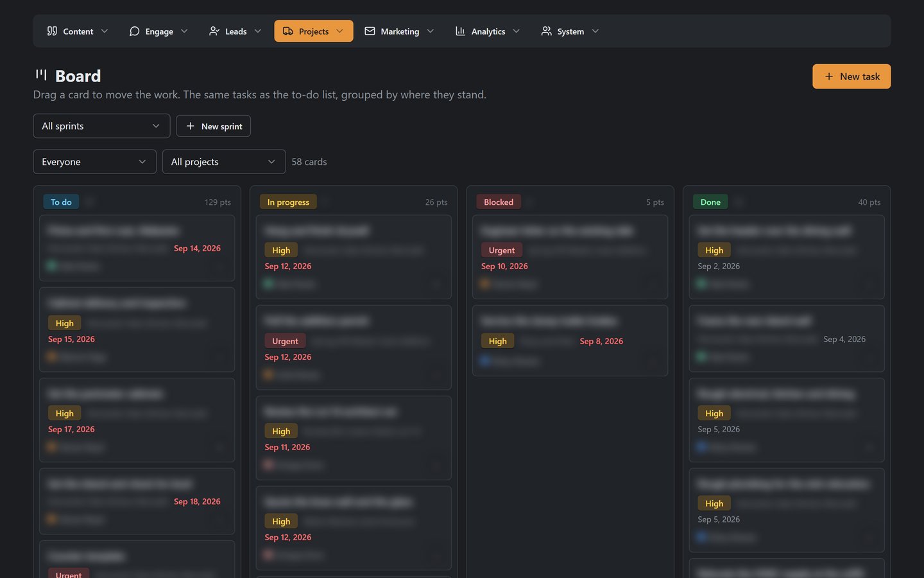Click the Marketing envelope icon
This screenshot has width=924, height=578.
coord(370,31)
